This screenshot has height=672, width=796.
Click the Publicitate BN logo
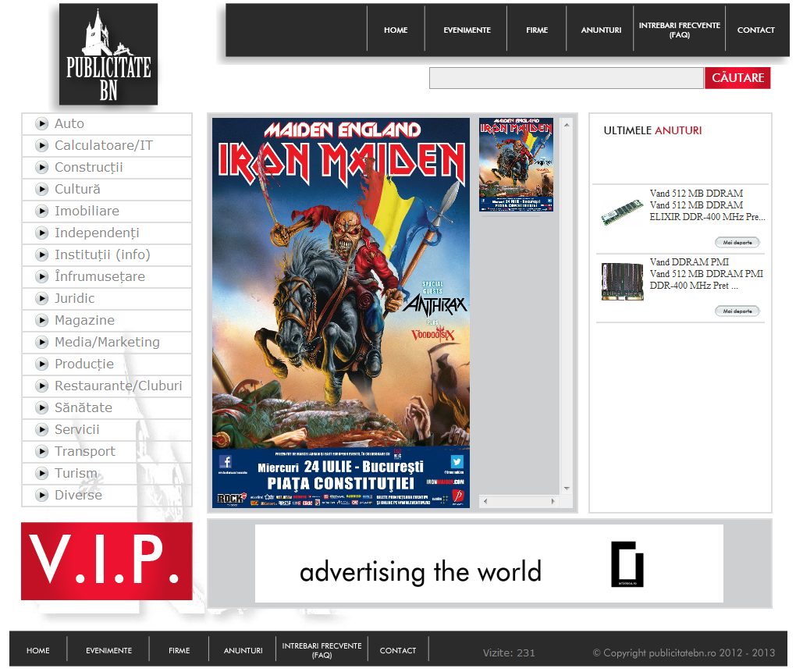point(108,55)
